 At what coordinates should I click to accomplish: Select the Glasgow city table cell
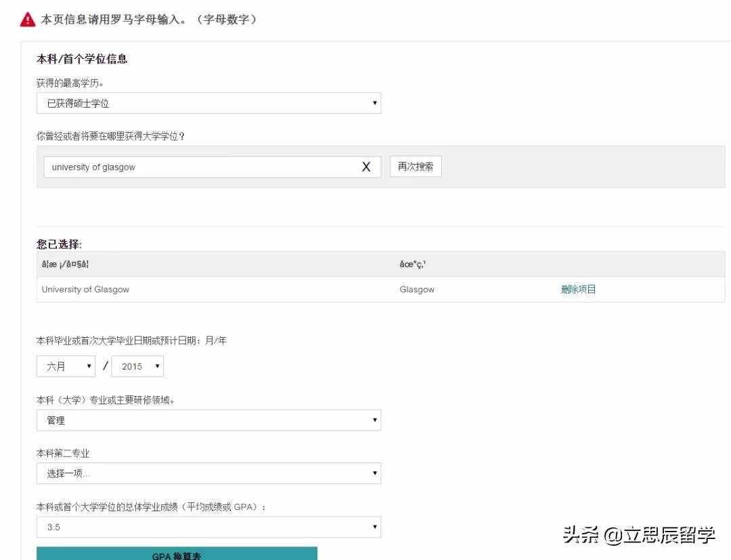click(x=417, y=289)
